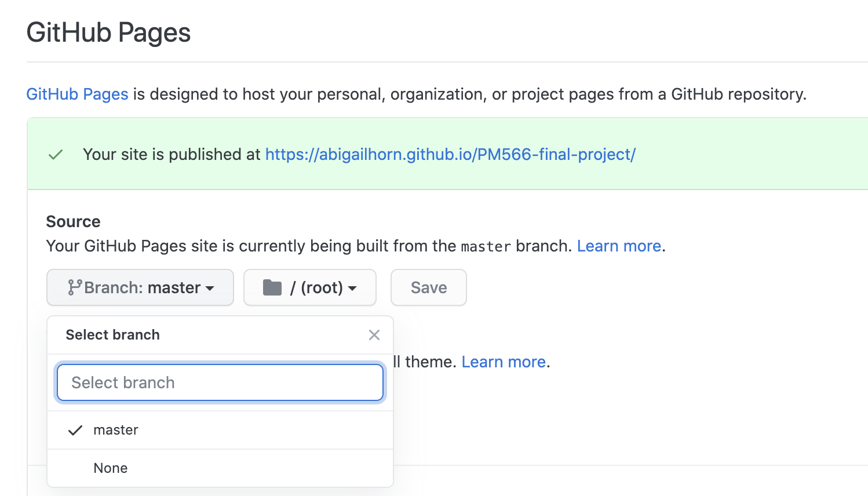Click the git branch icon on Branch button
The image size is (868, 496).
pos(74,287)
